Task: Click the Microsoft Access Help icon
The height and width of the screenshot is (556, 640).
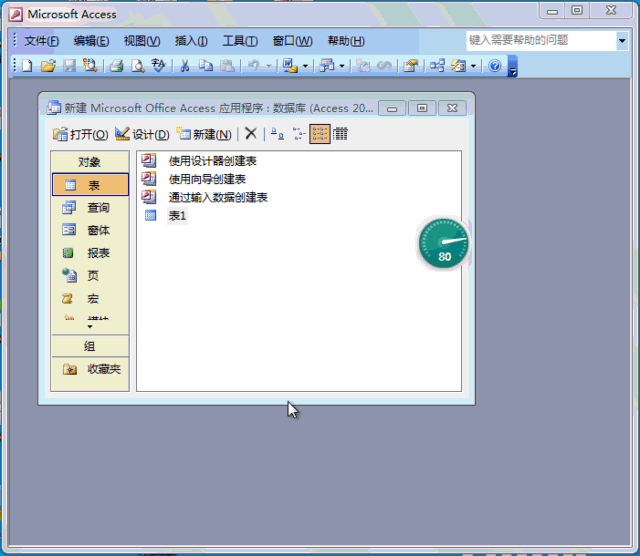Action: 495,66
